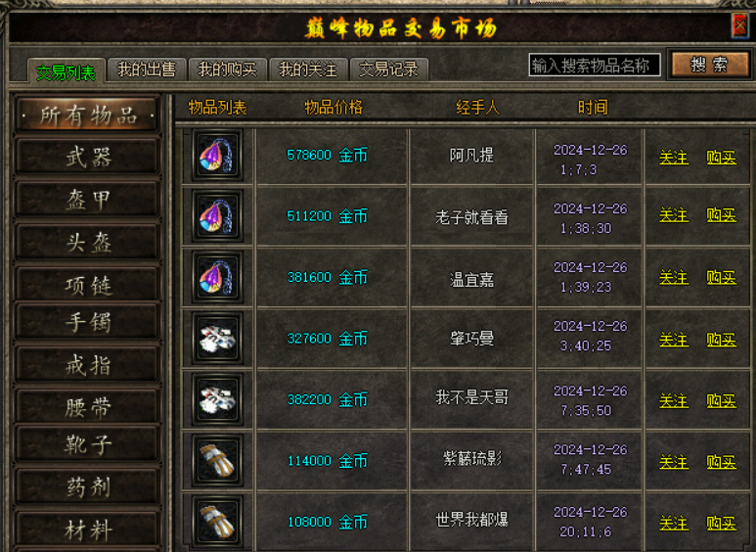The image size is (756, 552).
Task: Open the 交易记录 tab
Action: (388, 69)
